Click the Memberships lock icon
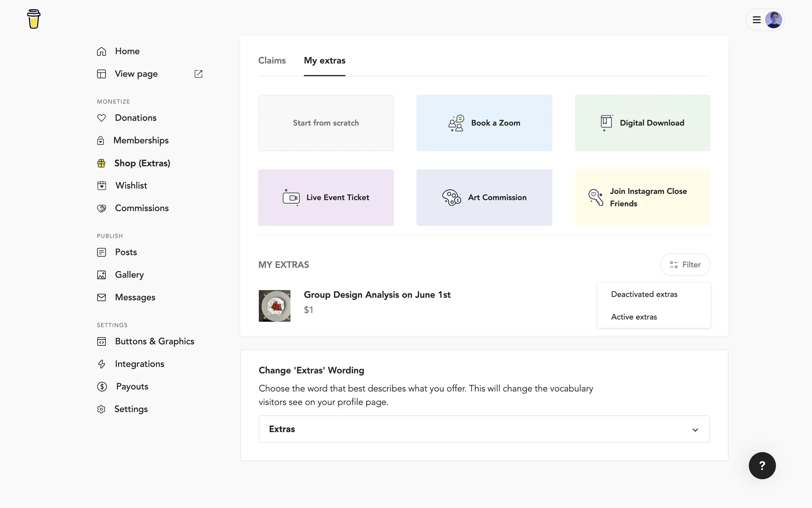 101,141
